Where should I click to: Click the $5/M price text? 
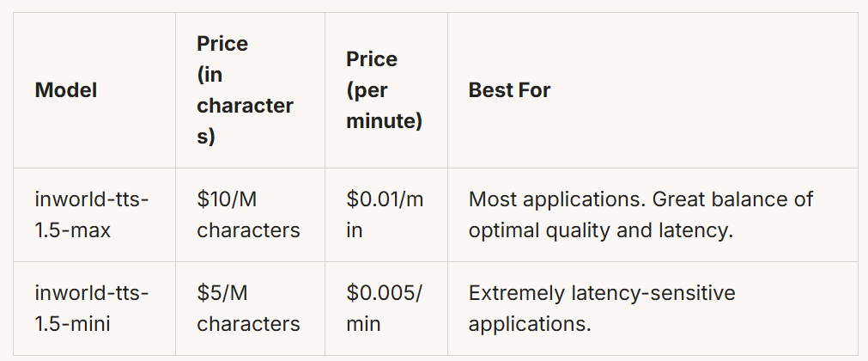pos(222,293)
